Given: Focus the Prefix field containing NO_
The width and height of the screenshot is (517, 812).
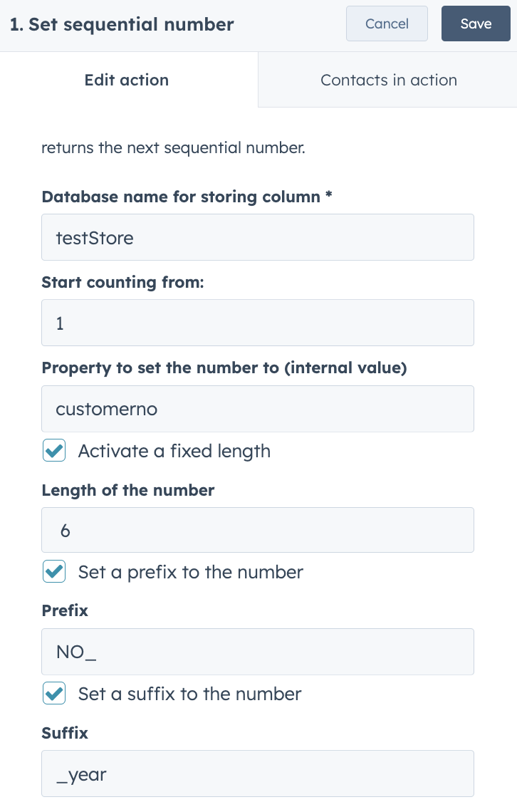Looking at the screenshot, I should tap(257, 652).
